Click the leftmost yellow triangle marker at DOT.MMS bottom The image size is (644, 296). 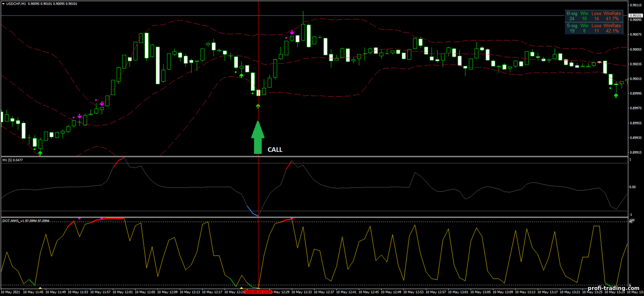(x=40, y=288)
